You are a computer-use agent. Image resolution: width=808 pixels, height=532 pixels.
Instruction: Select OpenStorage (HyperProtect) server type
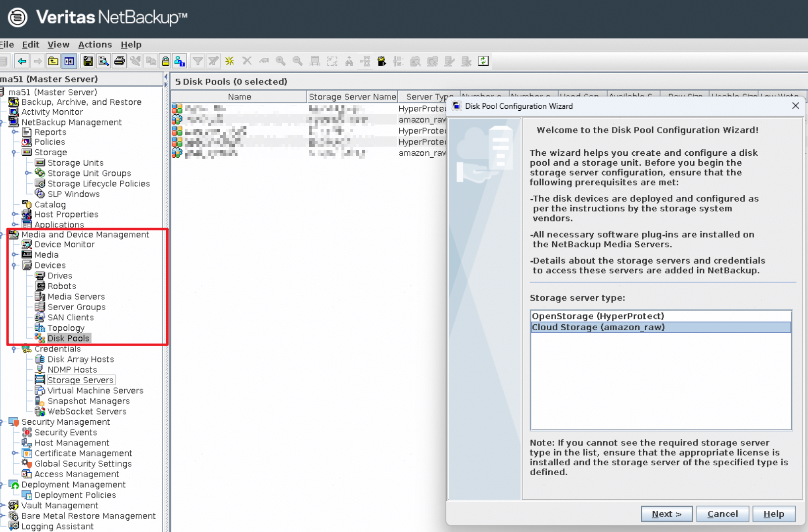pos(598,316)
